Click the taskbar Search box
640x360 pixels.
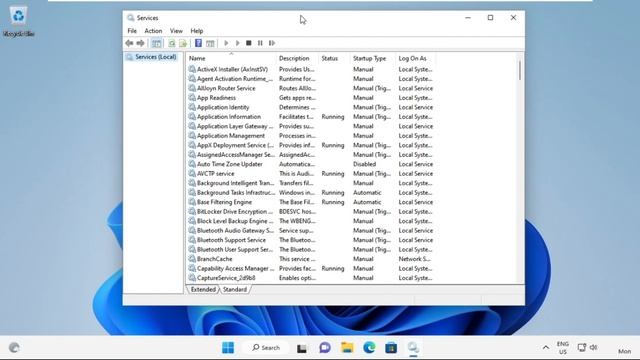pyautogui.click(x=266, y=348)
